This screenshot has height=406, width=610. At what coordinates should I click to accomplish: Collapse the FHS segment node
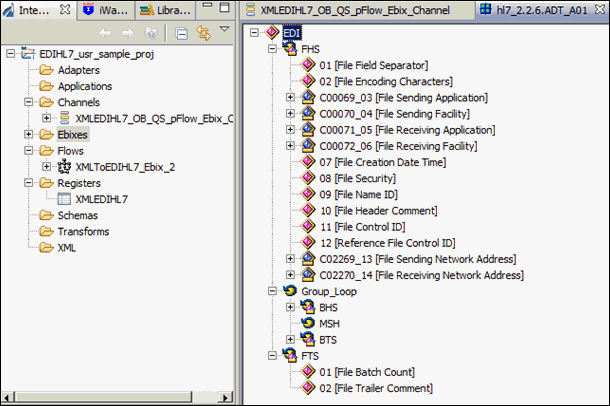click(x=272, y=49)
